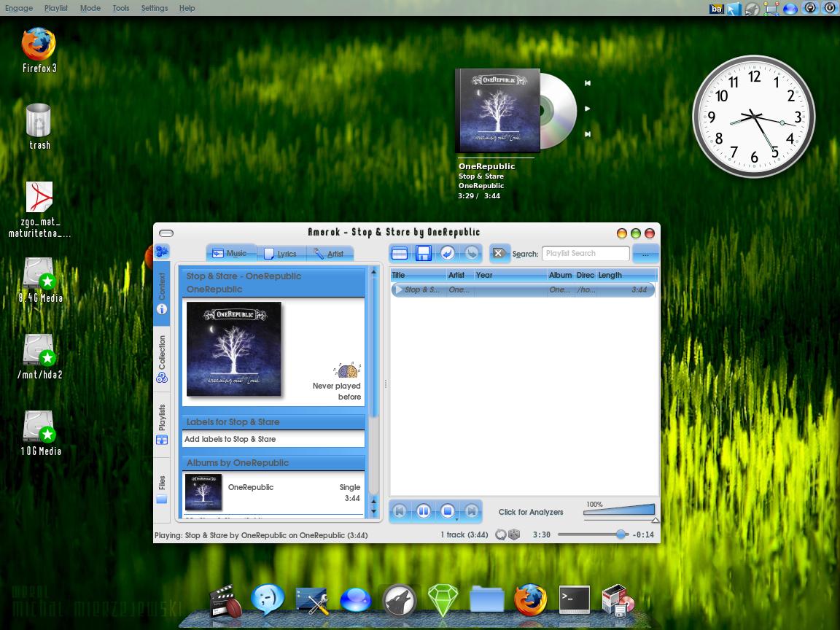Click the pill-shaped button left of Amarok's title
This screenshot has height=630, width=840.
coord(166,233)
